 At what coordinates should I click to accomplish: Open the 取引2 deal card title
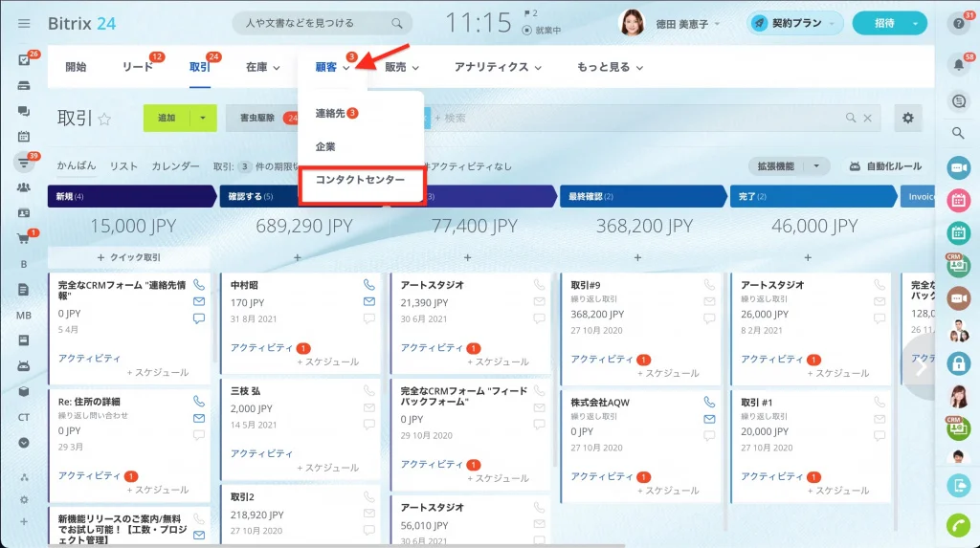[242, 496]
